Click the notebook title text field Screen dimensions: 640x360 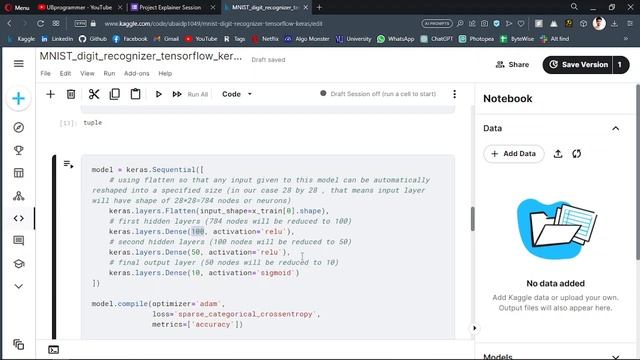[141, 56]
